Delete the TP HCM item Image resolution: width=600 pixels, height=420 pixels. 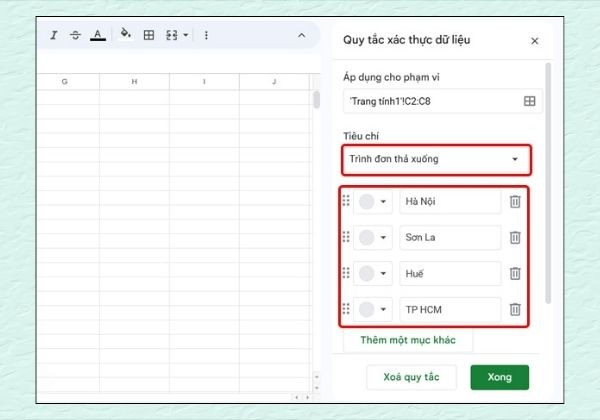click(x=515, y=309)
